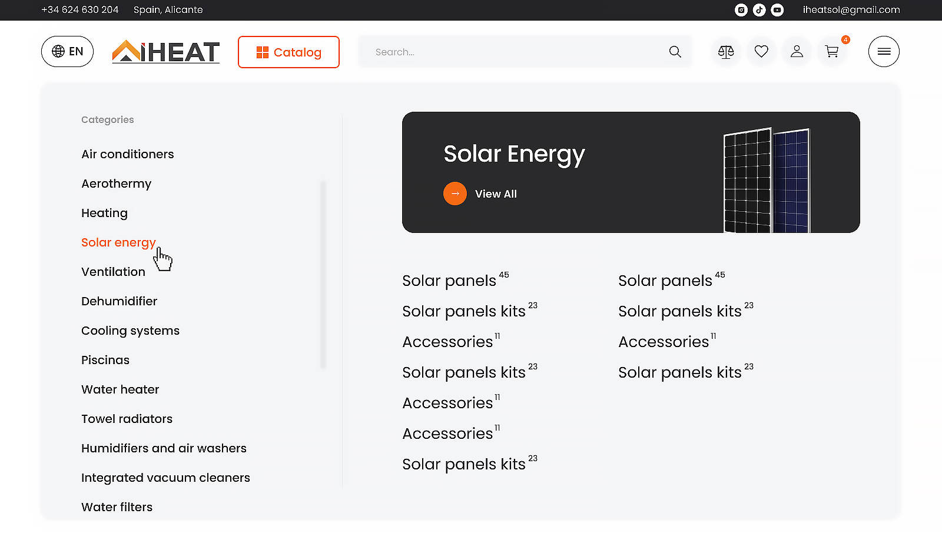Open the hamburger menu button
Viewport: 942px width, 560px height.
pos(884,52)
